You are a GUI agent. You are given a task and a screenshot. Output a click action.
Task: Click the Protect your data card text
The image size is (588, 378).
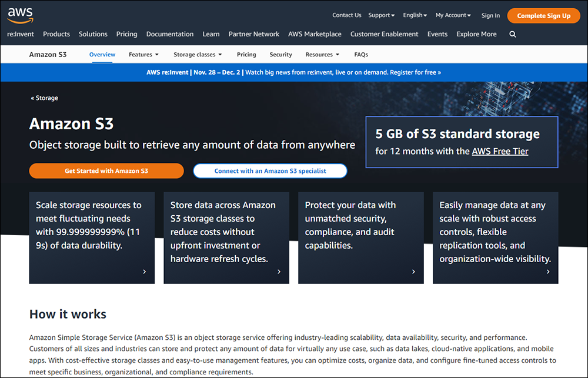[350, 225]
